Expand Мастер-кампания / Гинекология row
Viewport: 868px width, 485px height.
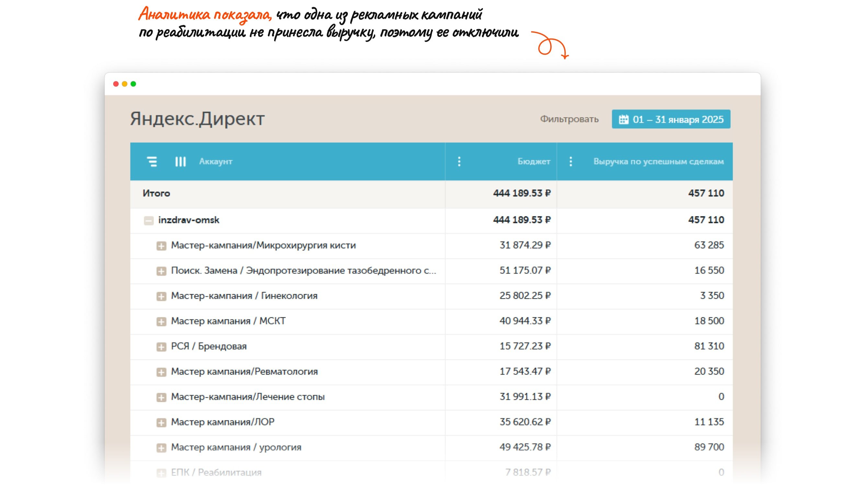(x=161, y=296)
